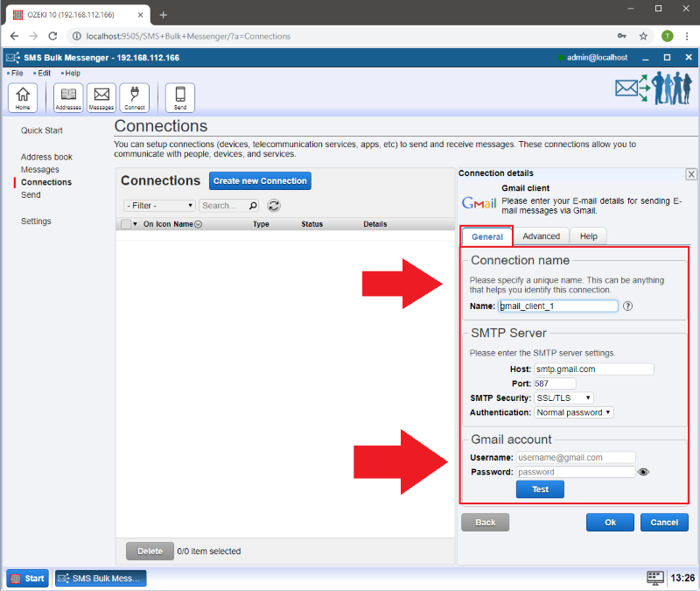The height and width of the screenshot is (591, 700).
Task: Click the Username input field
Action: pos(575,457)
